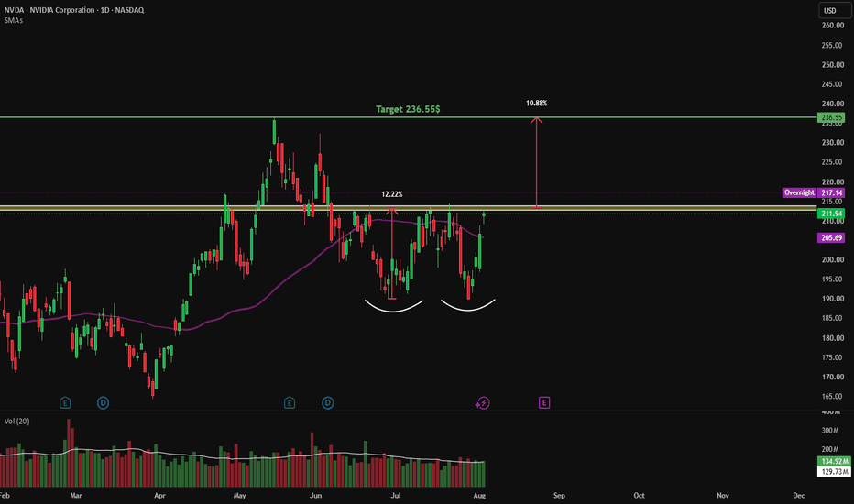Click the May label on time axis
Image resolution: width=854 pixels, height=504 pixels.
pyautogui.click(x=240, y=495)
